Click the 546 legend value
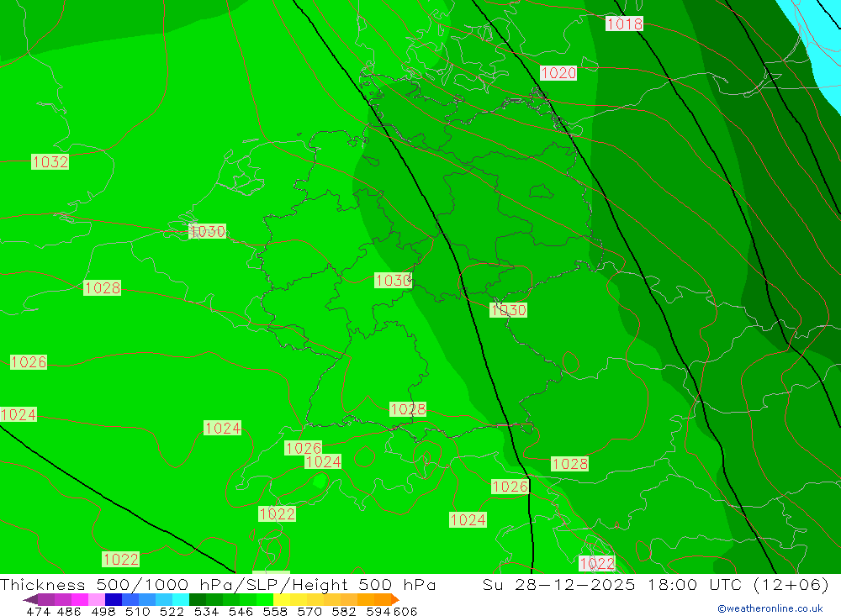The width and height of the screenshot is (841, 616). (x=241, y=611)
